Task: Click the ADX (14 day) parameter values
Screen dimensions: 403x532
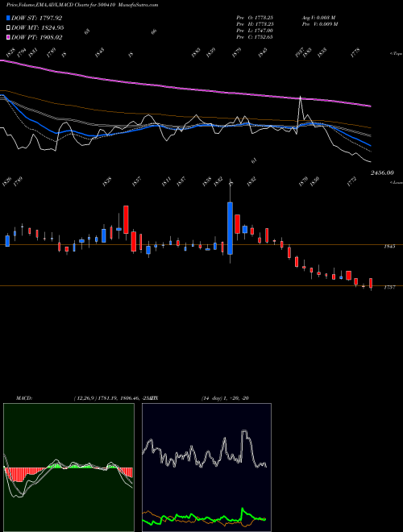Action: click(x=225, y=398)
